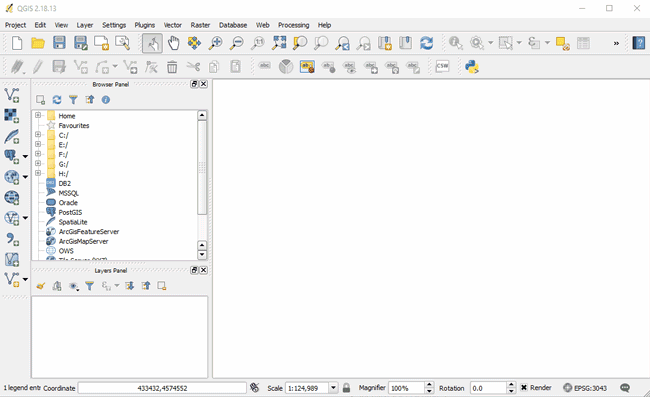
Task: Expand the Home folder tree node
Action: (38, 115)
